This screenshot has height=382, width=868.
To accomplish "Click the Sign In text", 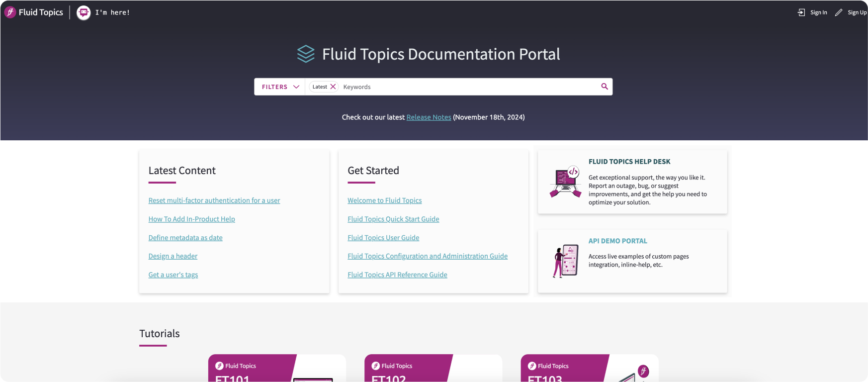I will [819, 12].
